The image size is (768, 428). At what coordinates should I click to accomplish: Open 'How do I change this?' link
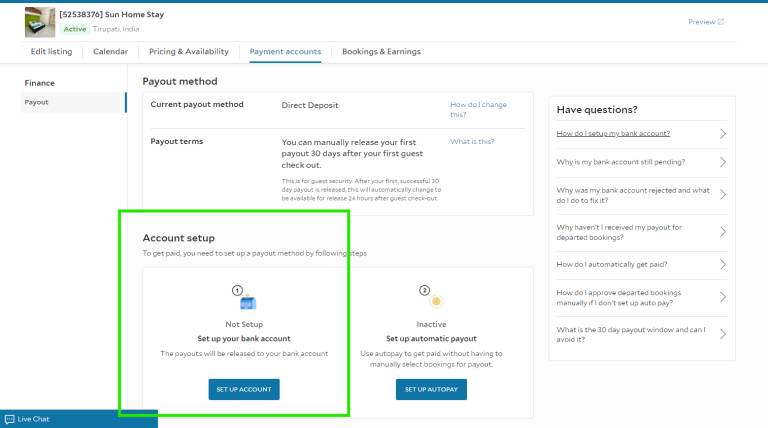(478, 109)
